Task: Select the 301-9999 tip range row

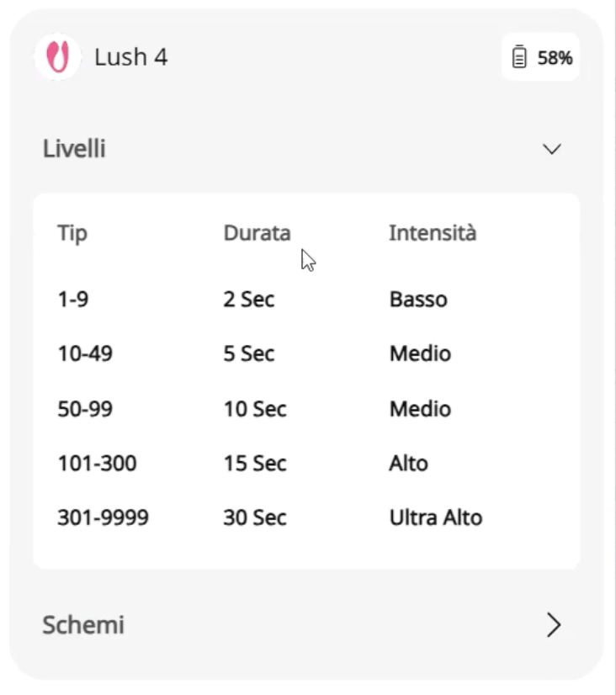Action: click(103, 517)
